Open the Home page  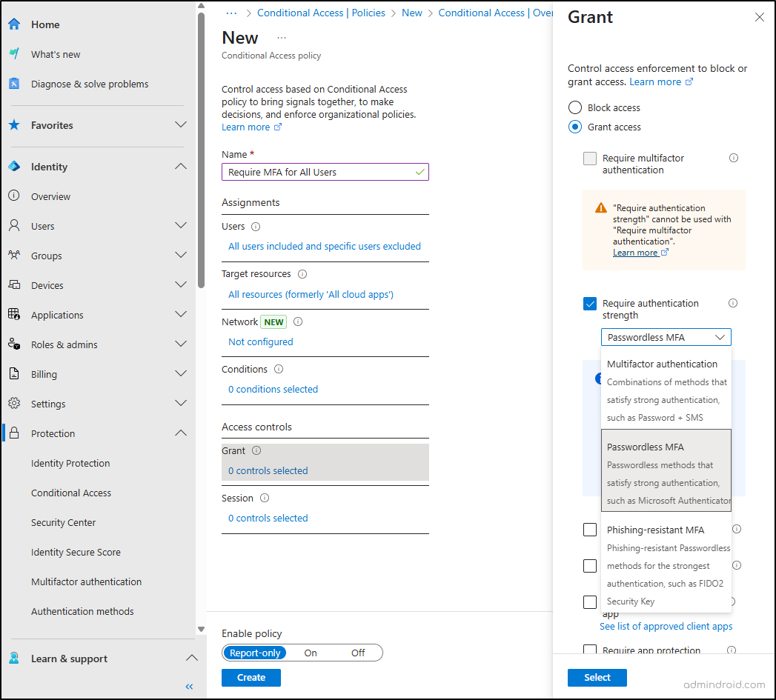[15, 24]
